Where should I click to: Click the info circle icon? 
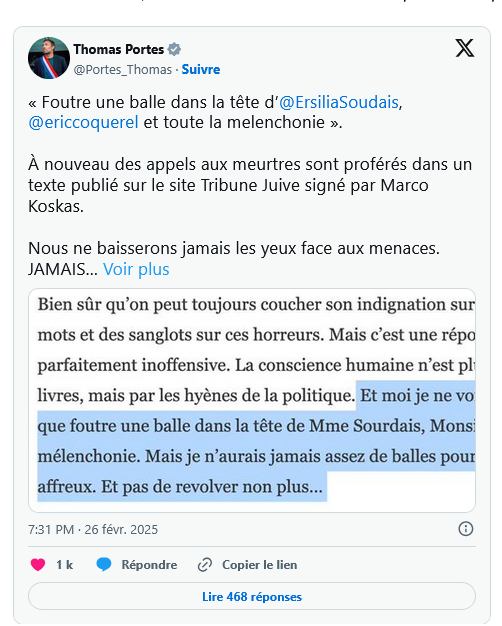(x=466, y=529)
